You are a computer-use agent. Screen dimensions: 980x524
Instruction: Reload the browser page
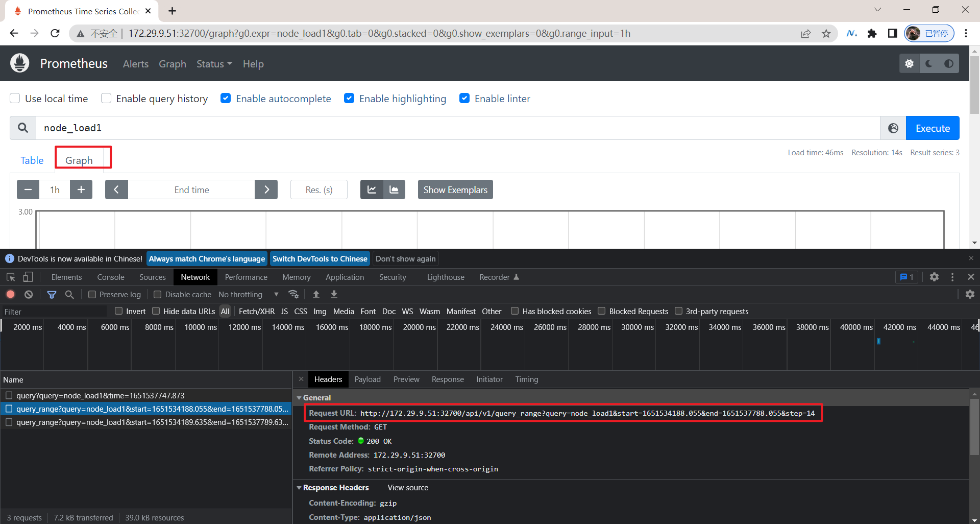55,34
